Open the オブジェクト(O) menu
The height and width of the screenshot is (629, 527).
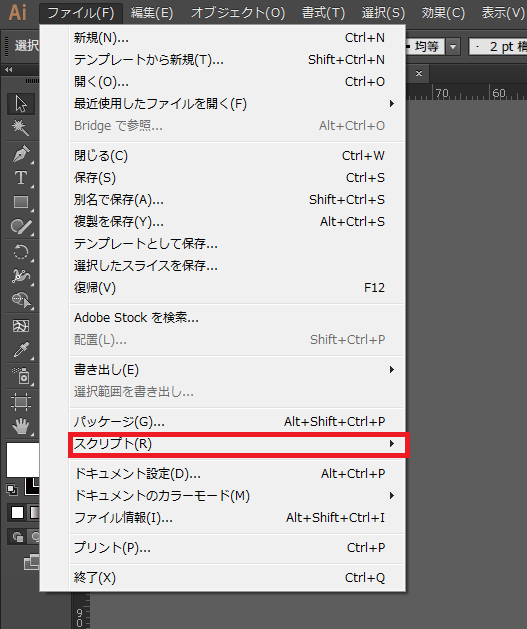pos(238,13)
